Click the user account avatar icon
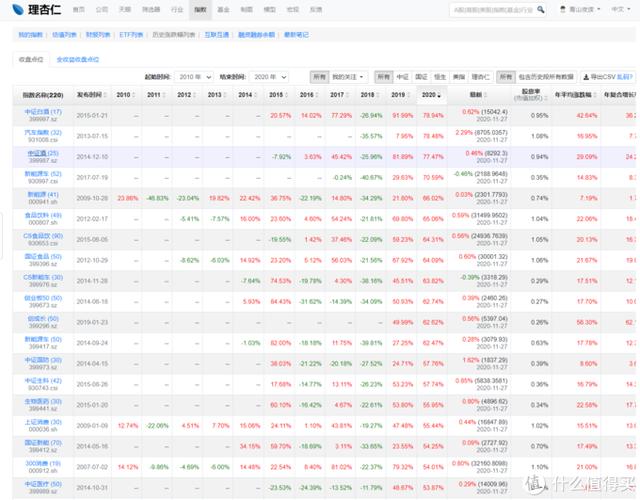Viewport: 640px width, 500px height. (563, 9)
